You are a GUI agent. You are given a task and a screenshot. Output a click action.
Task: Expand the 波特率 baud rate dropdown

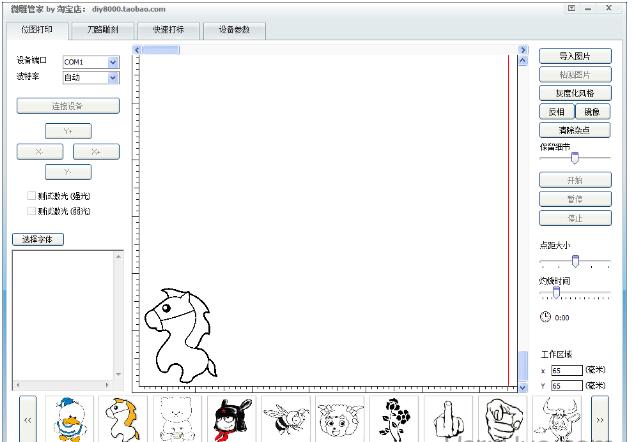113,77
